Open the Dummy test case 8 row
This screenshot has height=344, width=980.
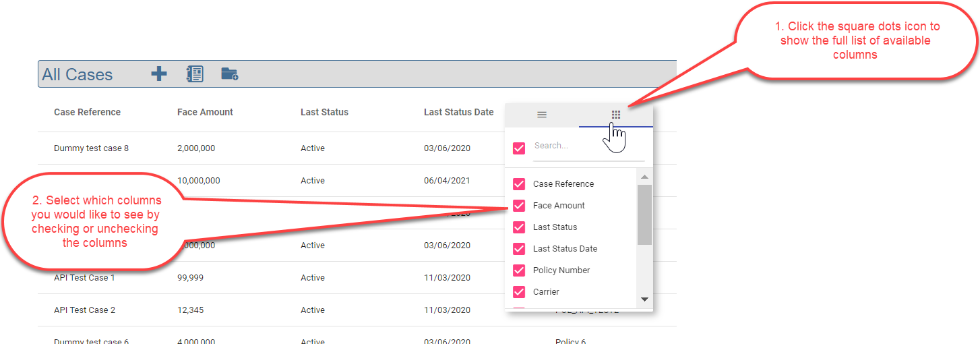tap(91, 148)
